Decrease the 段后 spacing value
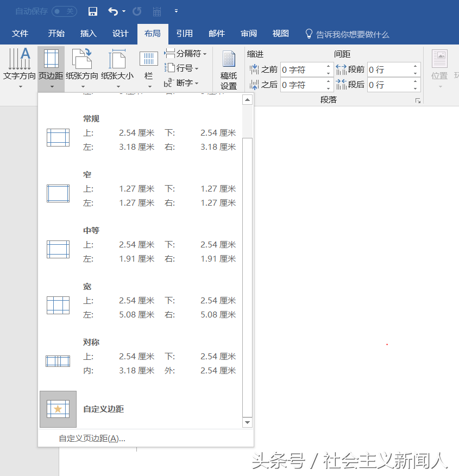459x476 pixels. [415, 88]
